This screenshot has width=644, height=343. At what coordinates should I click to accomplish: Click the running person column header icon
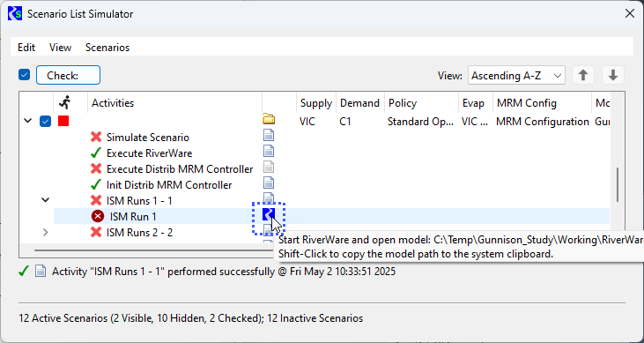(x=64, y=101)
